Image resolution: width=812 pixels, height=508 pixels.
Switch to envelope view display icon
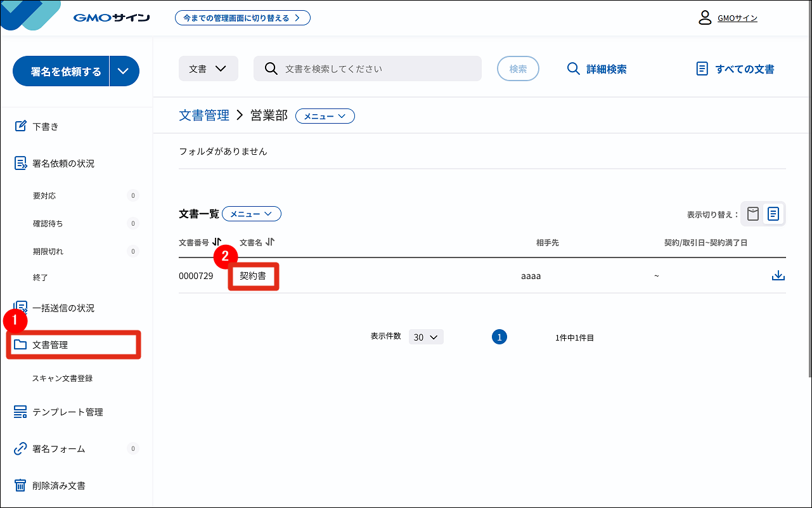click(752, 214)
